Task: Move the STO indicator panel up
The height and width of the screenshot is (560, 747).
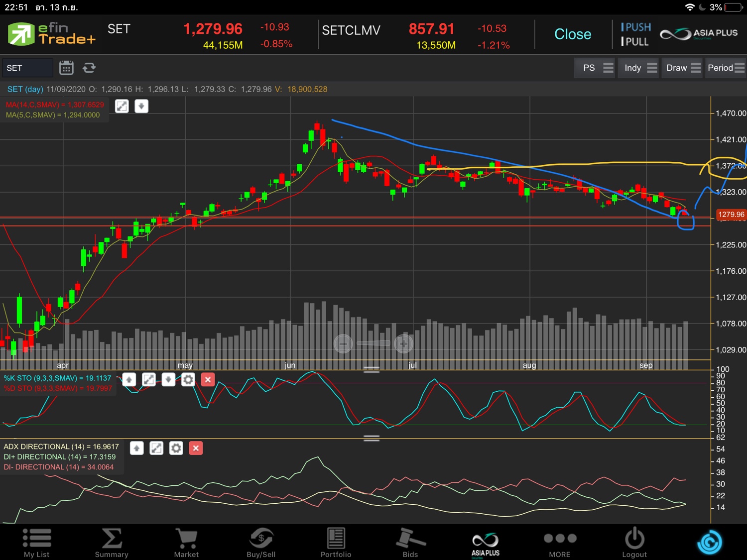Action: click(x=129, y=380)
